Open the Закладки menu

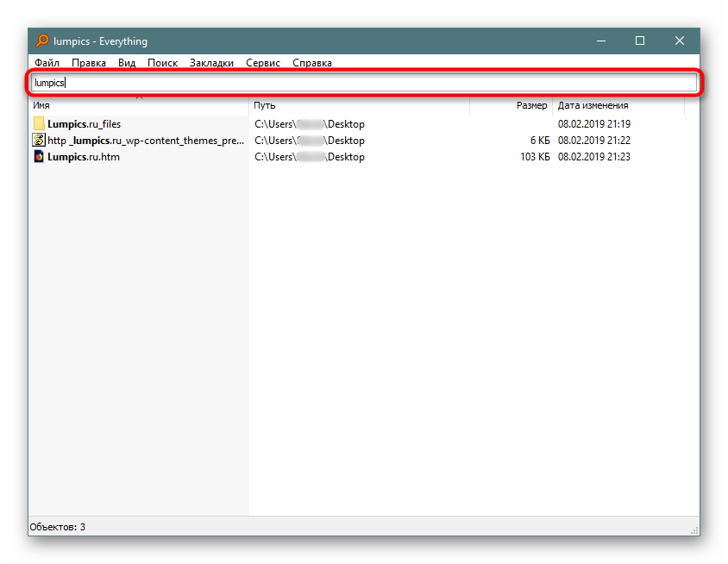[211, 63]
